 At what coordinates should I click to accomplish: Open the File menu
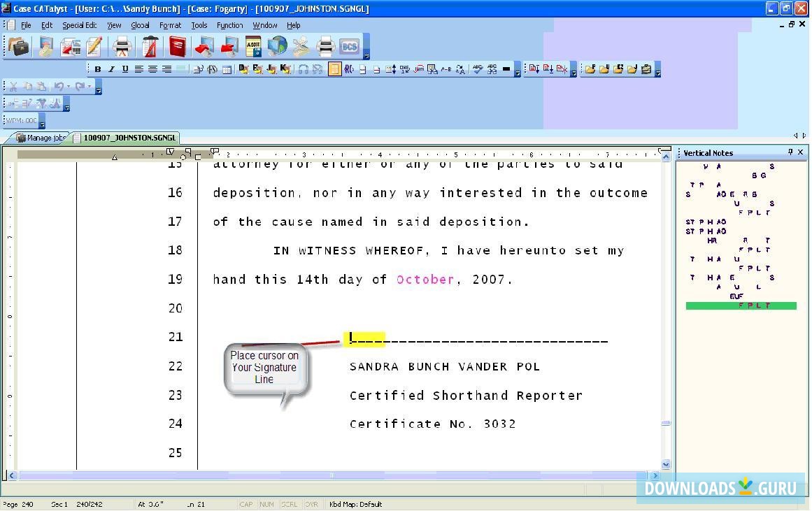coord(26,25)
